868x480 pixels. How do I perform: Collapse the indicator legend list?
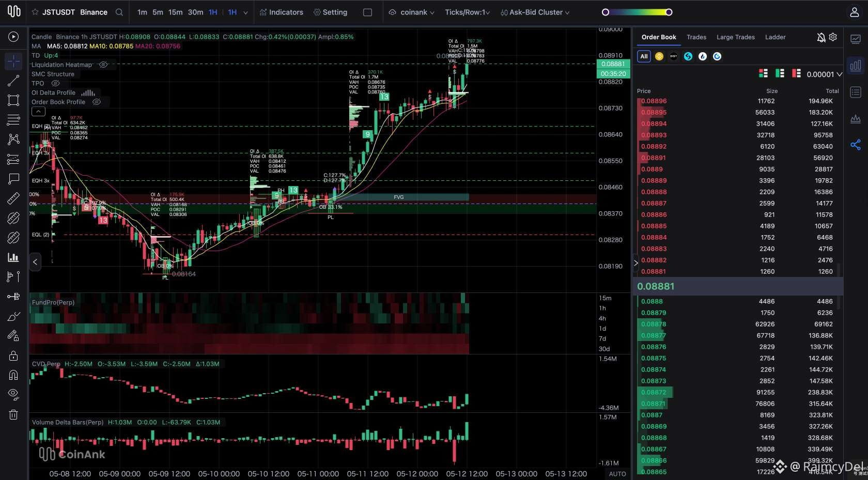pyautogui.click(x=38, y=111)
